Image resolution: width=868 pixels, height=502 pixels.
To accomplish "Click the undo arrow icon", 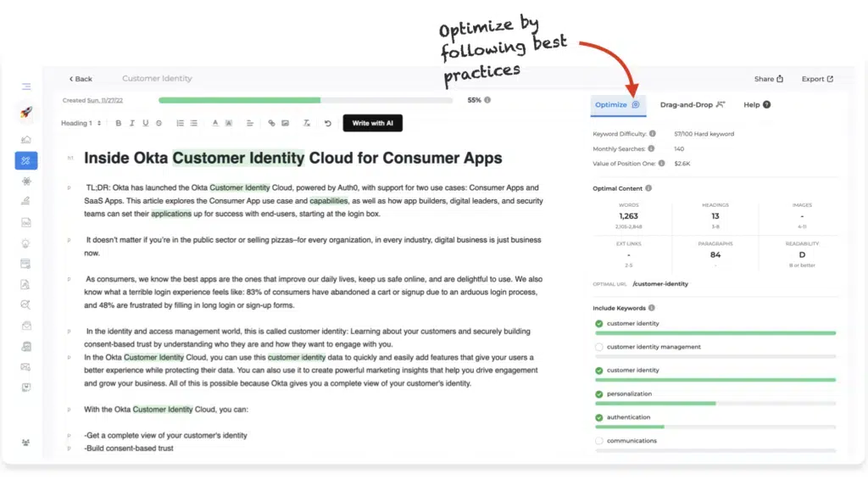I will click(327, 123).
